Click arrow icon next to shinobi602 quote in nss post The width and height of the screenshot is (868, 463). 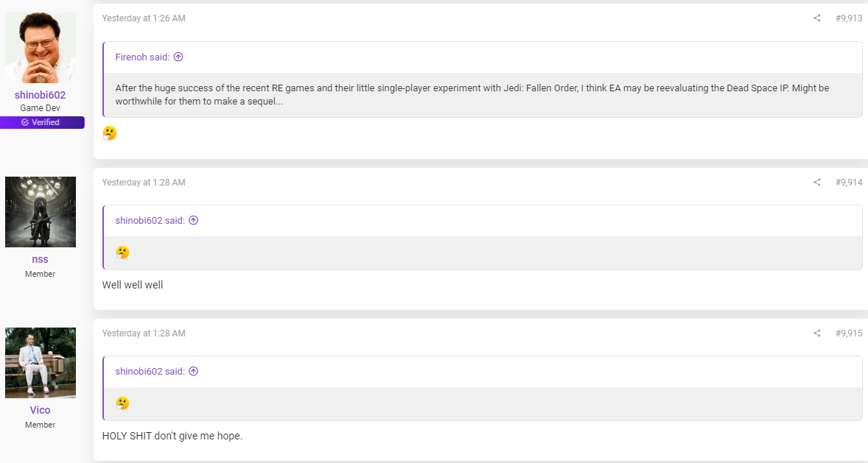[x=193, y=220]
